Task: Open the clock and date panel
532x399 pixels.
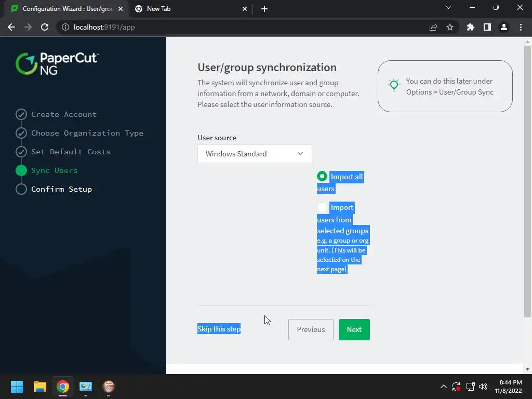Action: (x=509, y=387)
